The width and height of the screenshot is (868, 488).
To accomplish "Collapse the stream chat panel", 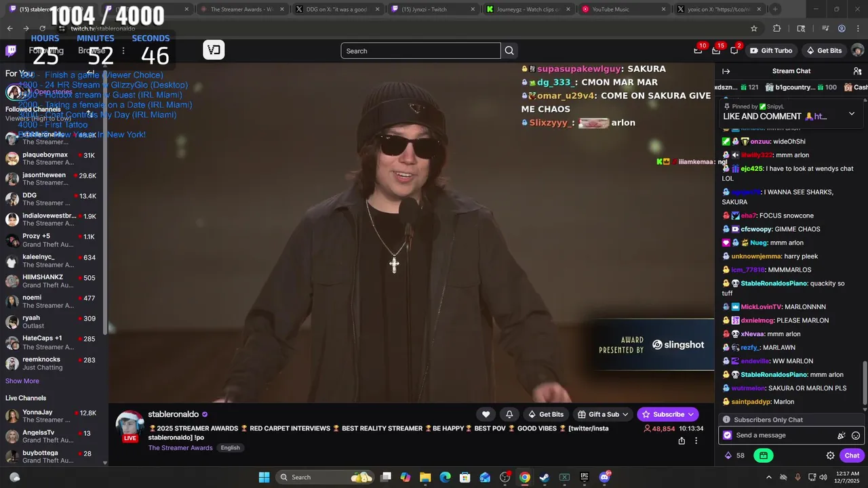I will pyautogui.click(x=726, y=71).
